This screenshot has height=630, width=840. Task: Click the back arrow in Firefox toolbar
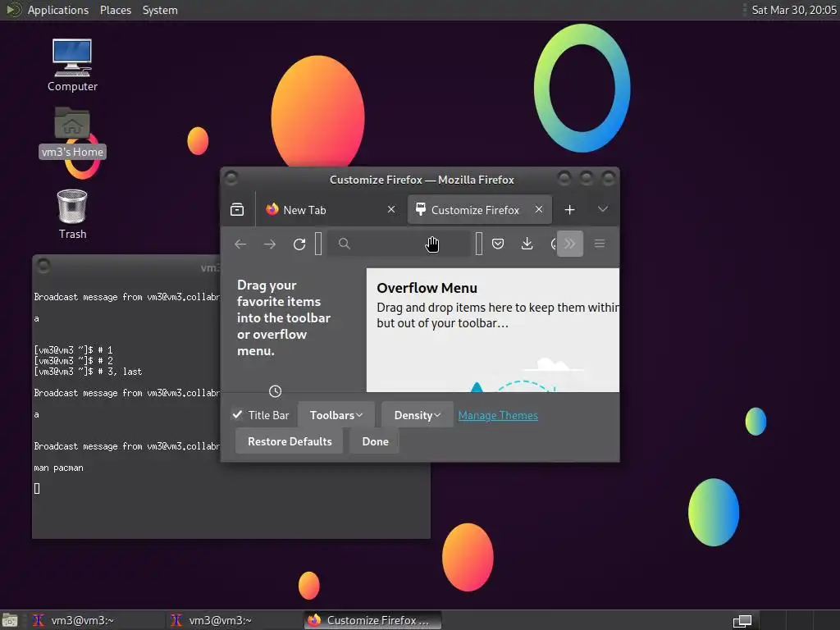240,244
